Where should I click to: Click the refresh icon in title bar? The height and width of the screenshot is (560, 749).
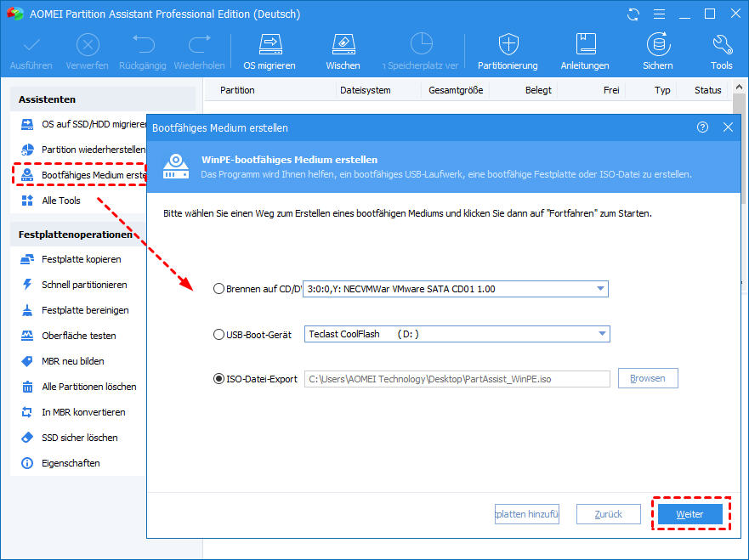tap(633, 14)
